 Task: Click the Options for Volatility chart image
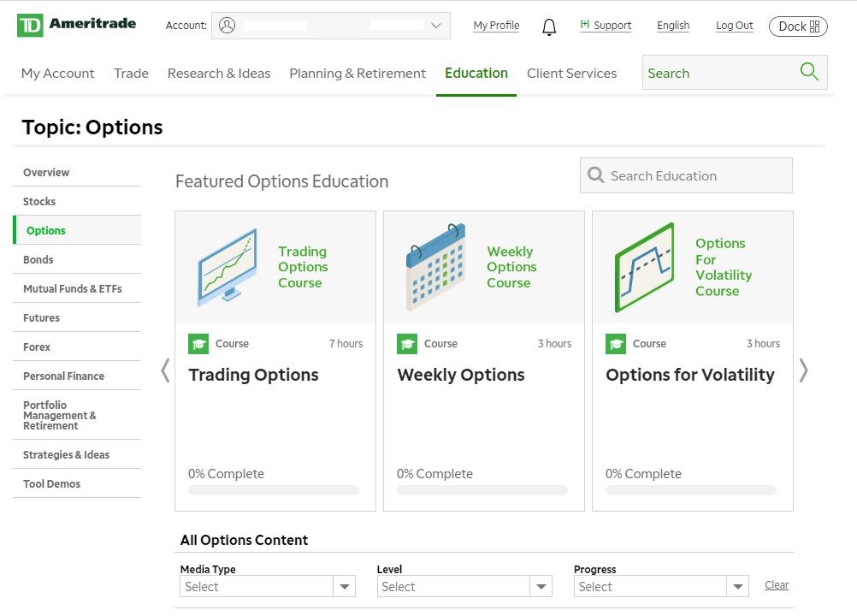pos(644,267)
